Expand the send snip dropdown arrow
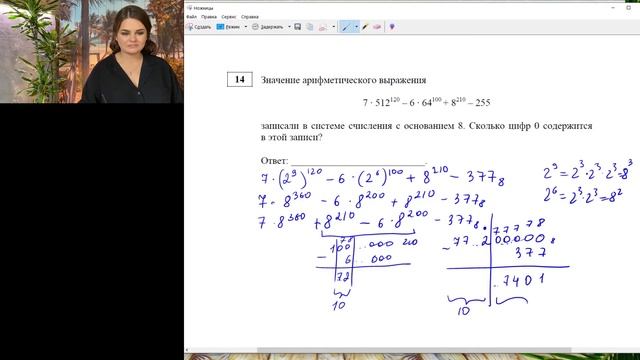640x360 pixels. point(333,27)
